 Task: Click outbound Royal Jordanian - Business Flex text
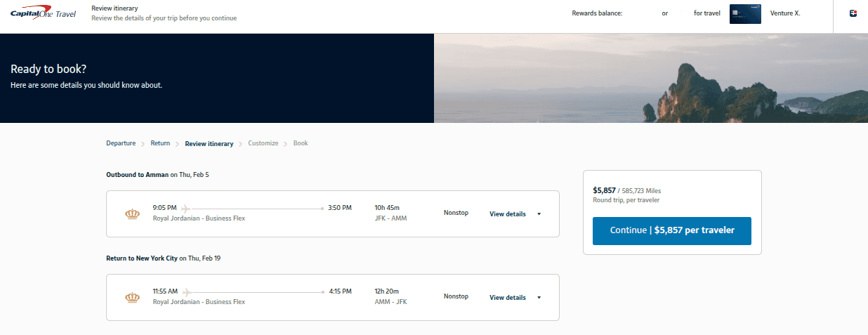[x=199, y=218]
